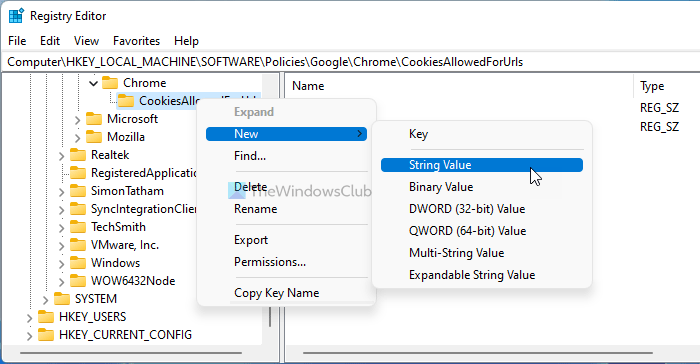Create a new QWORD (64-bit) Value
Viewport: 700px width, 364px height.
[482, 231]
